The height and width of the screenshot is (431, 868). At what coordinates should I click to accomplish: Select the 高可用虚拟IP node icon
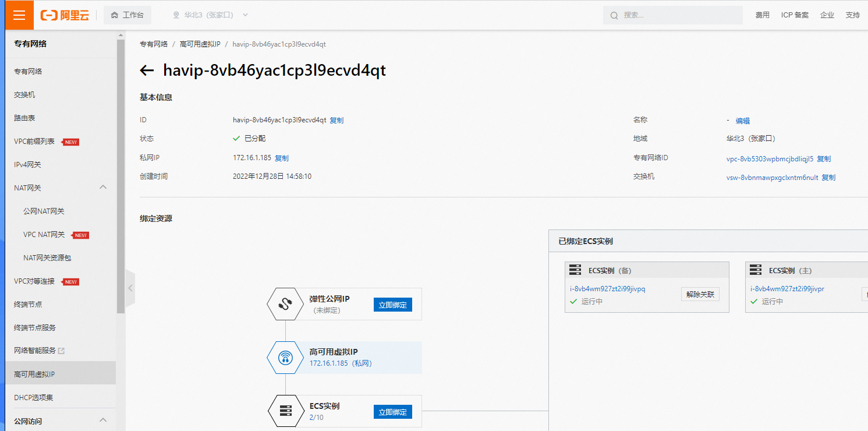tap(285, 357)
